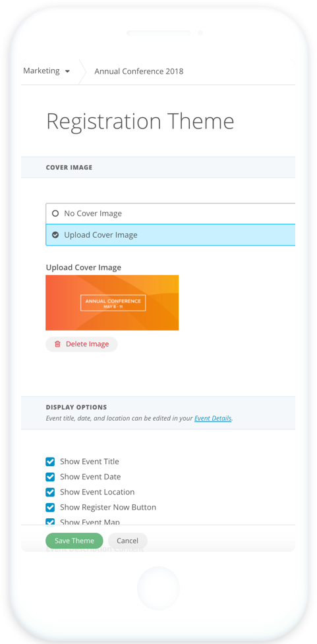Select the No Cover Image radio option
Image resolution: width=317 pixels, height=644 pixels.
pos(171,213)
